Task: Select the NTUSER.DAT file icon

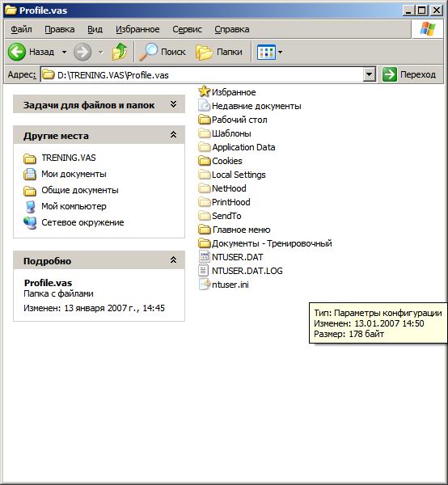Action: tap(204, 257)
